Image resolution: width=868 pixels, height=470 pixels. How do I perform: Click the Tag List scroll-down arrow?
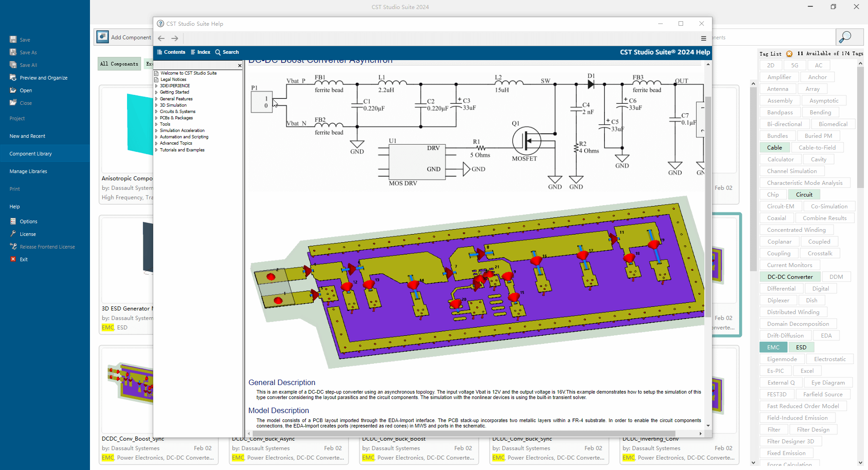[860, 463]
